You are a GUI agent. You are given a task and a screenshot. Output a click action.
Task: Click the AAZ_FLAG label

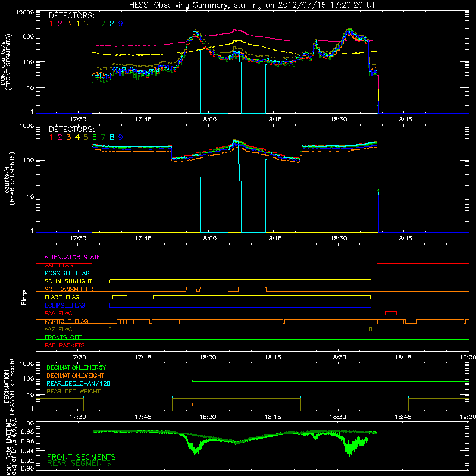pos(58,329)
